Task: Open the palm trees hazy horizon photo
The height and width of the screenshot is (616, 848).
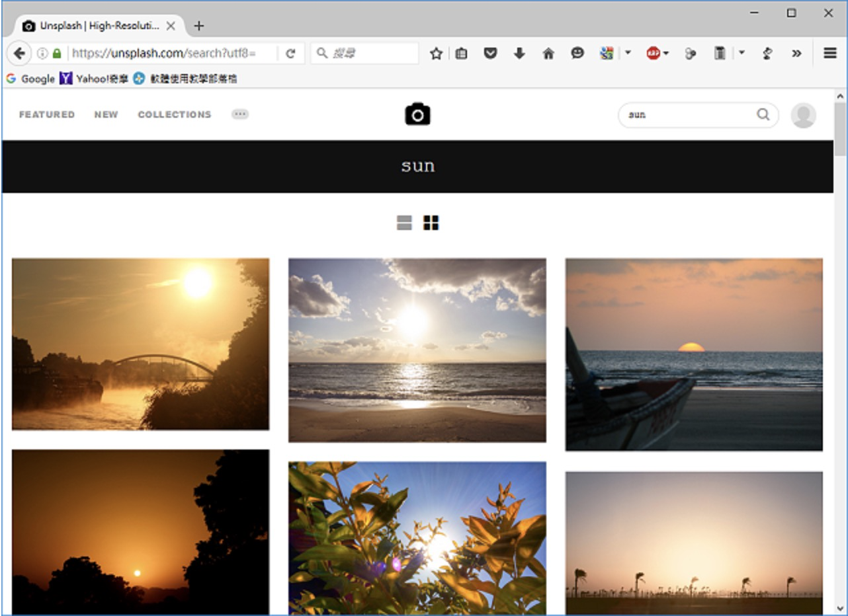Action: 694,543
